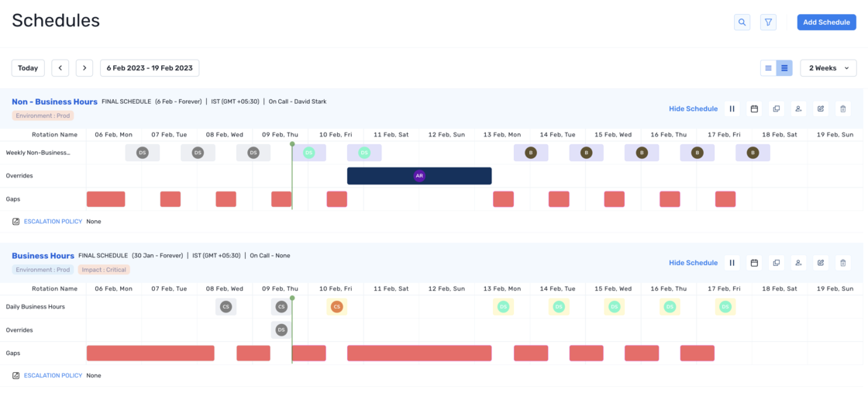Open escalation policy icon for Business Hours
Screen dimensions: 868x393
pyautogui.click(x=16, y=375)
